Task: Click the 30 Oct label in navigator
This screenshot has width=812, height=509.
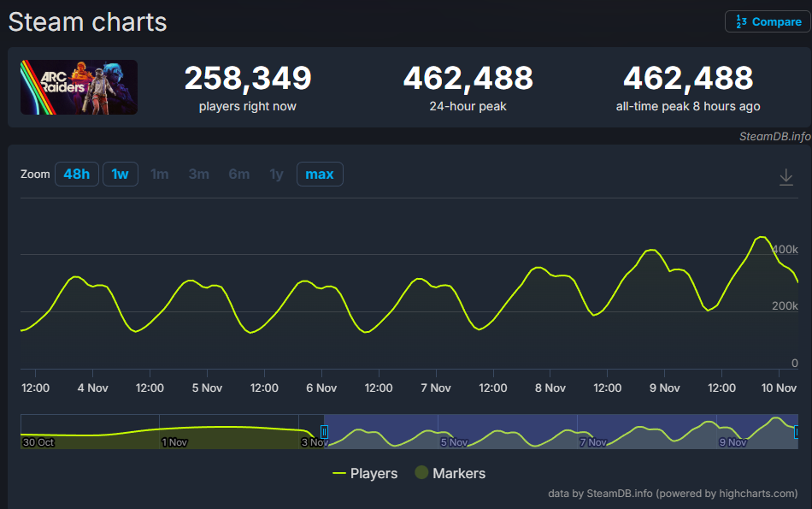Action: (x=38, y=442)
